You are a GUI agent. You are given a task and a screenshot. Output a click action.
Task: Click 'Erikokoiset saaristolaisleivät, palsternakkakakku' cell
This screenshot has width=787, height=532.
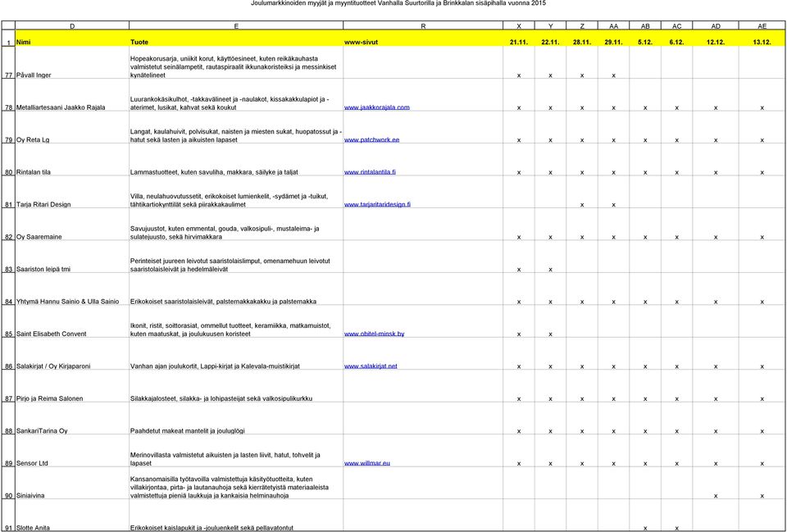click(236, 289)
